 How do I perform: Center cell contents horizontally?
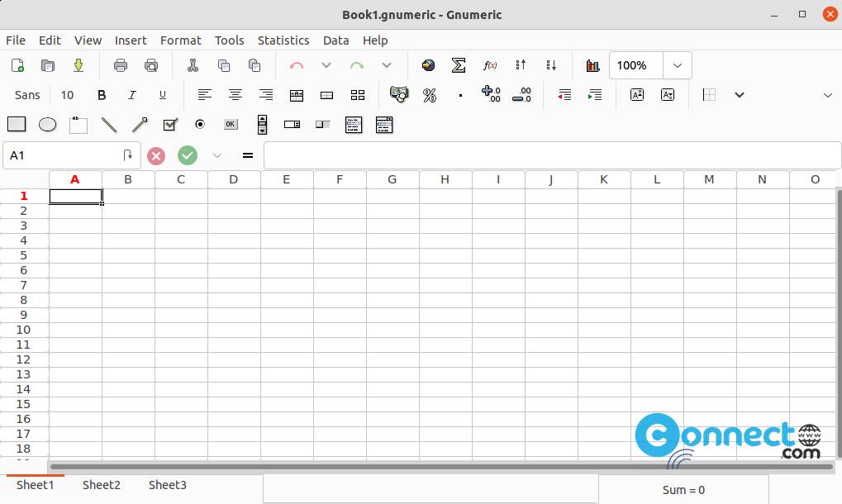235,95
